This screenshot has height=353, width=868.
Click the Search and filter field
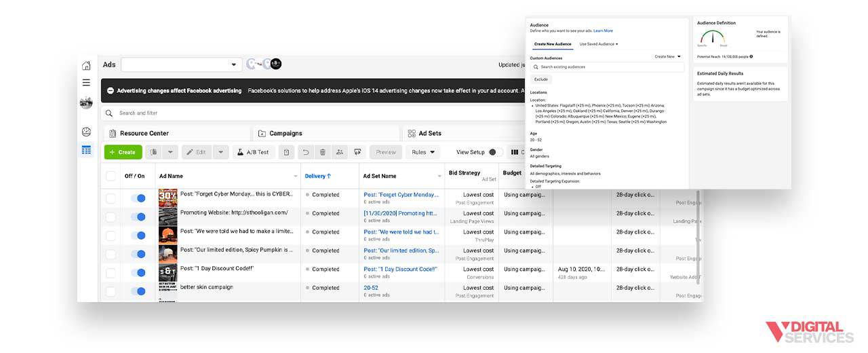312,113
